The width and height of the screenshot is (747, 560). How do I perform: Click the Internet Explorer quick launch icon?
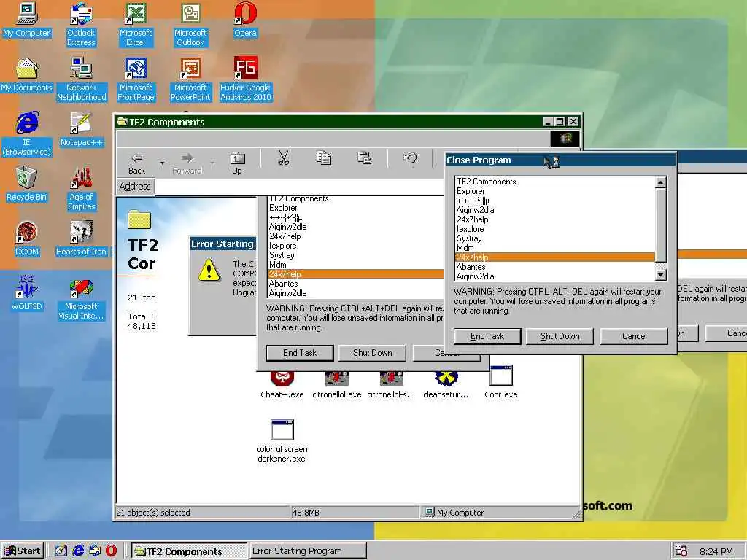pyautogui.click(x=78, y=551)
